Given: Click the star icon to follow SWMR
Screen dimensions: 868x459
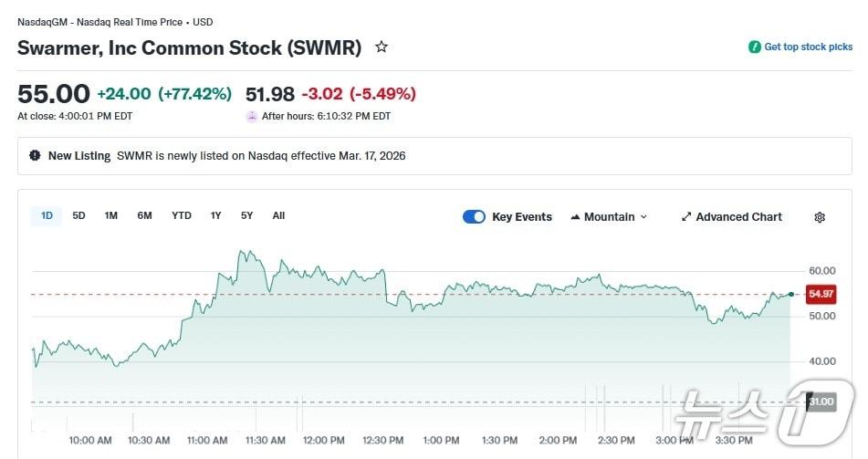Looking at the screenshot, I should (x=382, y=47).
